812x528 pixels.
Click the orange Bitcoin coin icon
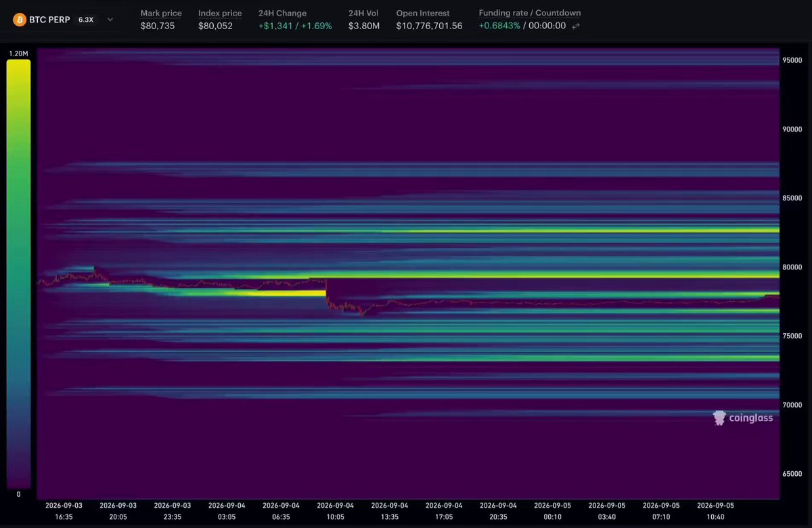click(x=19, y=20)
